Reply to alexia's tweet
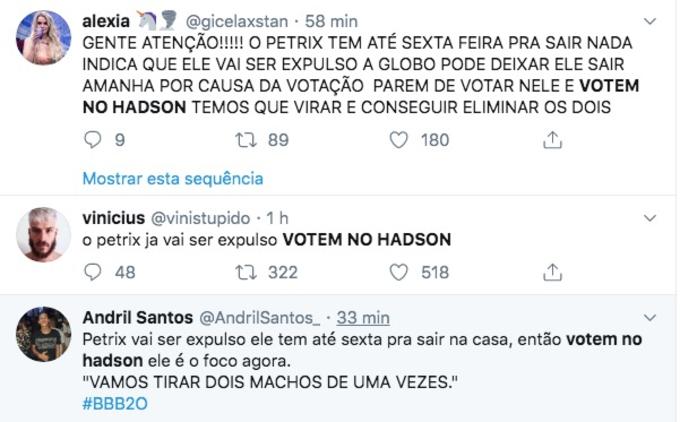Screen dimensions: 680x422 coord(93,140)
